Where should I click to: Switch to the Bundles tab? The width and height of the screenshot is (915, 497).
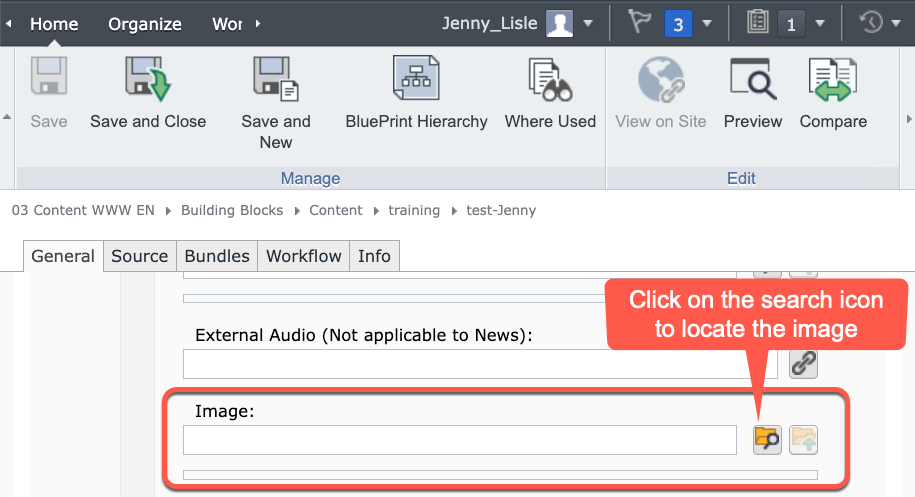(x=217, y=256)
